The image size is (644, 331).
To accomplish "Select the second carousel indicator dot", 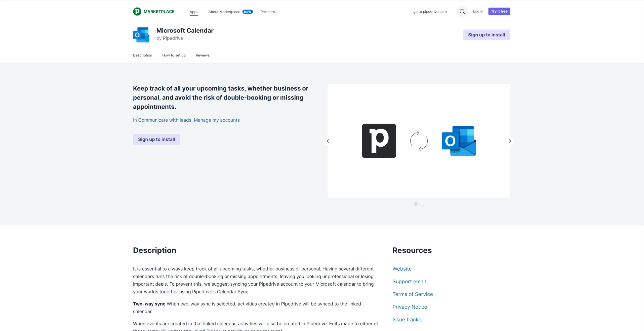I will 422,204.
